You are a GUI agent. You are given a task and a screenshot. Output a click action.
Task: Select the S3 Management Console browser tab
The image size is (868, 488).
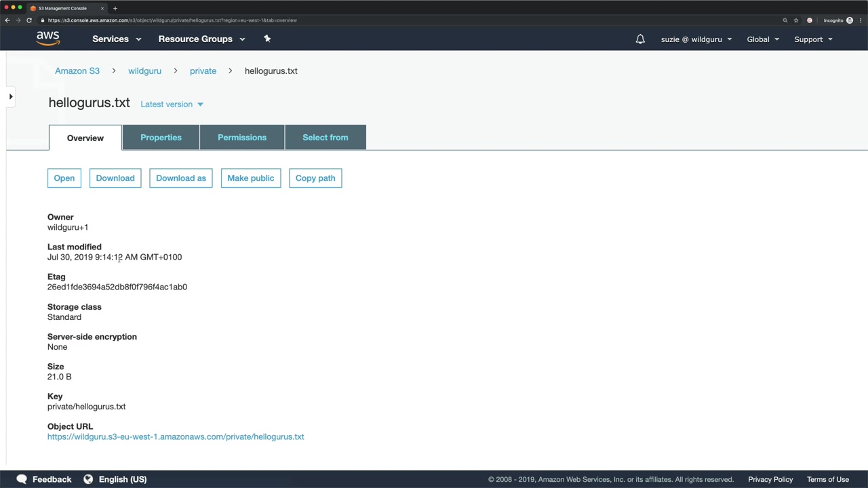[x=66, y=8]
